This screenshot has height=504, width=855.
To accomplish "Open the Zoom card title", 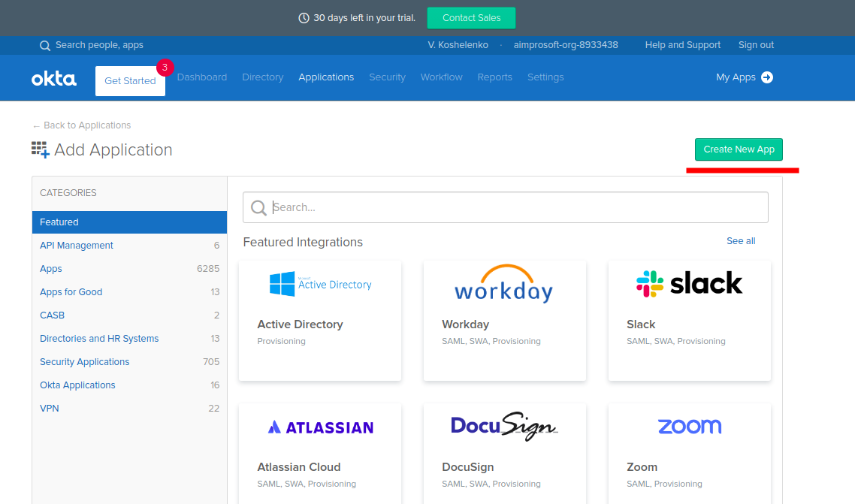I will (x=642, y=467).
